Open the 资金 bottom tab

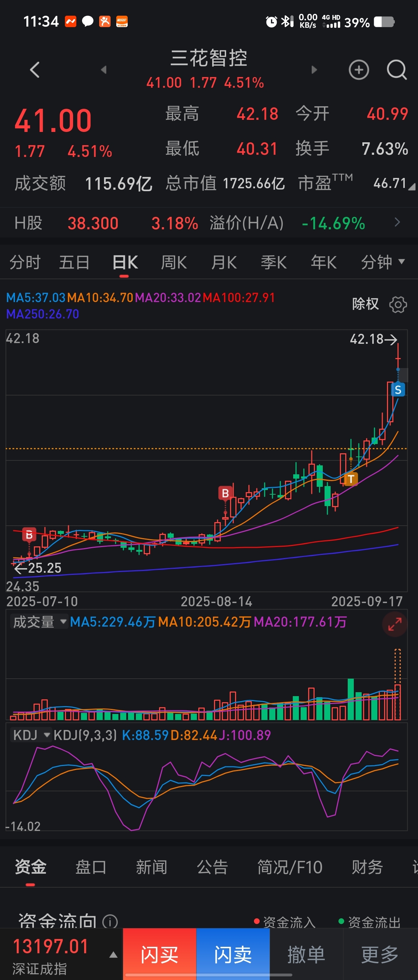click(x=30, y=867)
